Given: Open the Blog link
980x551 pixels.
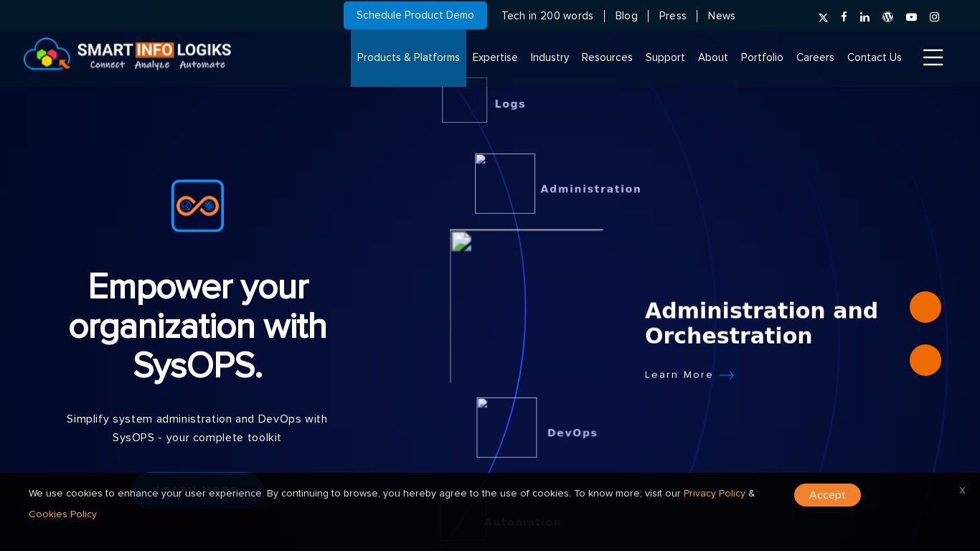Looking at the screenshot, I should click(626, 16).
